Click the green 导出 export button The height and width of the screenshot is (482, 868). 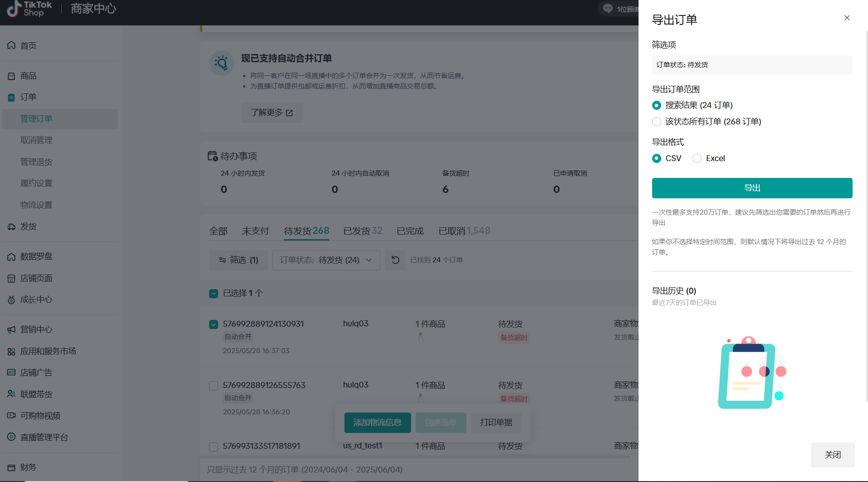(752, 188)
